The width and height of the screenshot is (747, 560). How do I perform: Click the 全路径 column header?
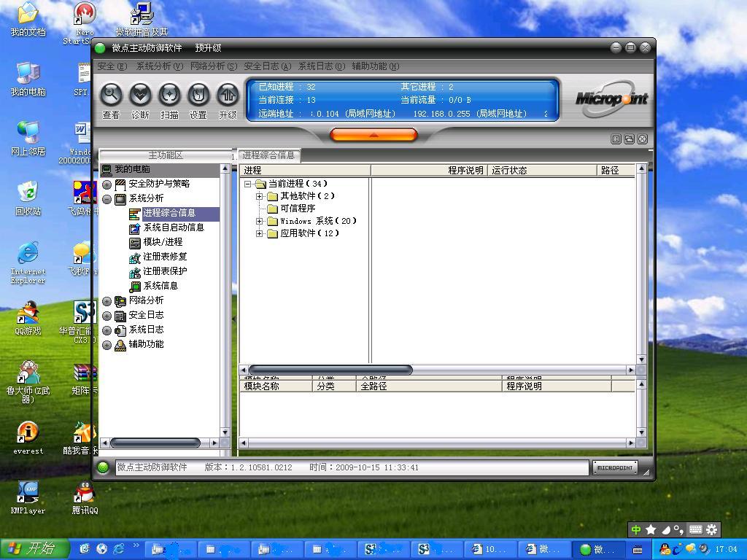click(429, 386)
